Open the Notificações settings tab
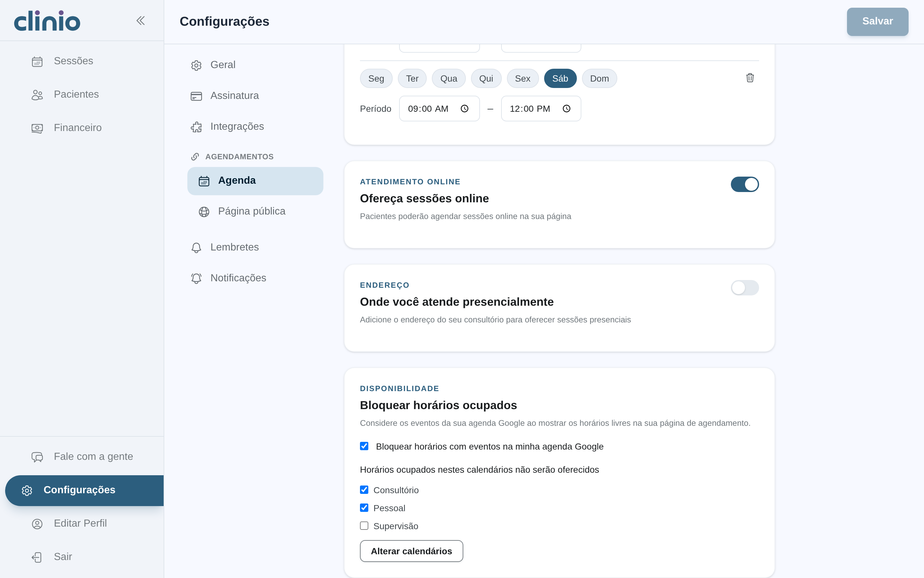The height and width of the screenshot is (578, 924). pos(255,278)
